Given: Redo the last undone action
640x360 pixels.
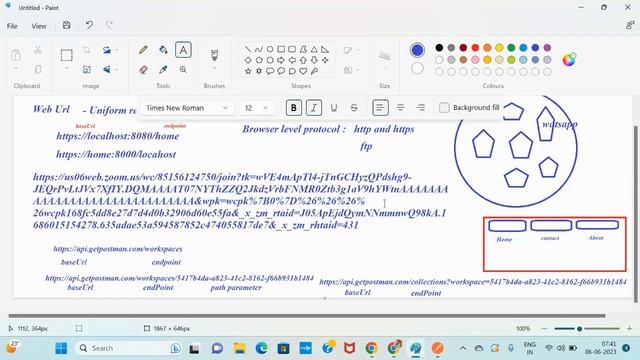Looking at the screenshot, I should [109, 25].
